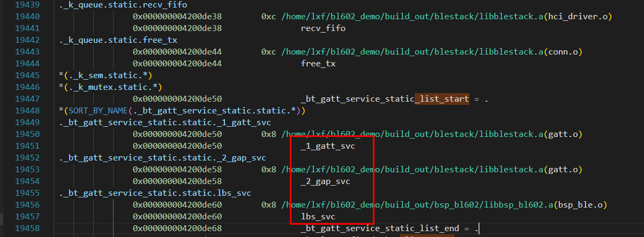Image resolution: width=644 pixels, height=237 pixels.
Task: Select ._bt_gatt_service_static.static.lbs_svc section name
Action: pos(155,193)
